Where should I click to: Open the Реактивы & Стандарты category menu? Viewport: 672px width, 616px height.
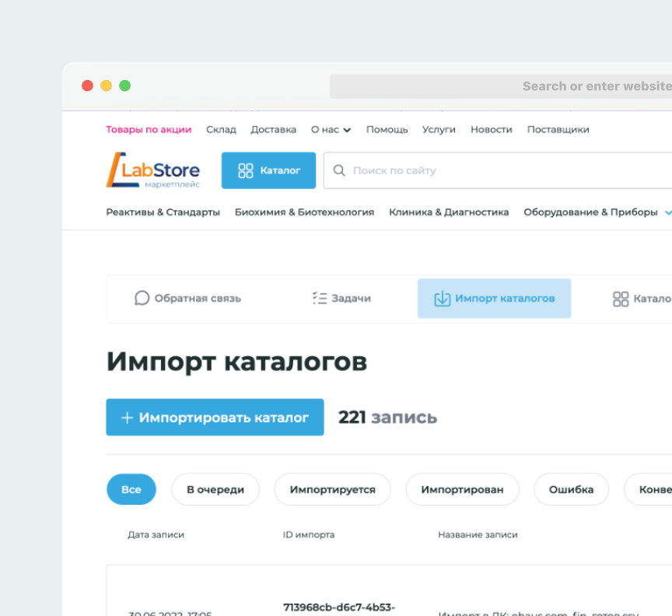coord(163,212)
